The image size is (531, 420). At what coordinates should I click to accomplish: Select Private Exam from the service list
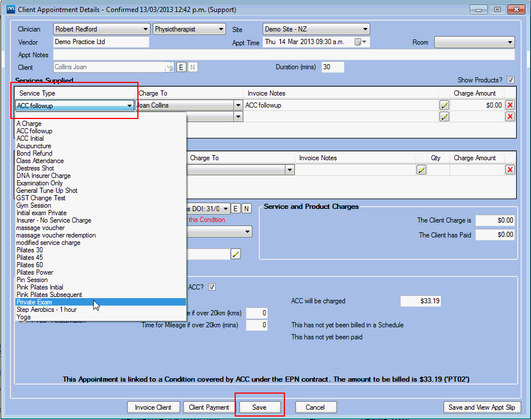click(34, 302)
